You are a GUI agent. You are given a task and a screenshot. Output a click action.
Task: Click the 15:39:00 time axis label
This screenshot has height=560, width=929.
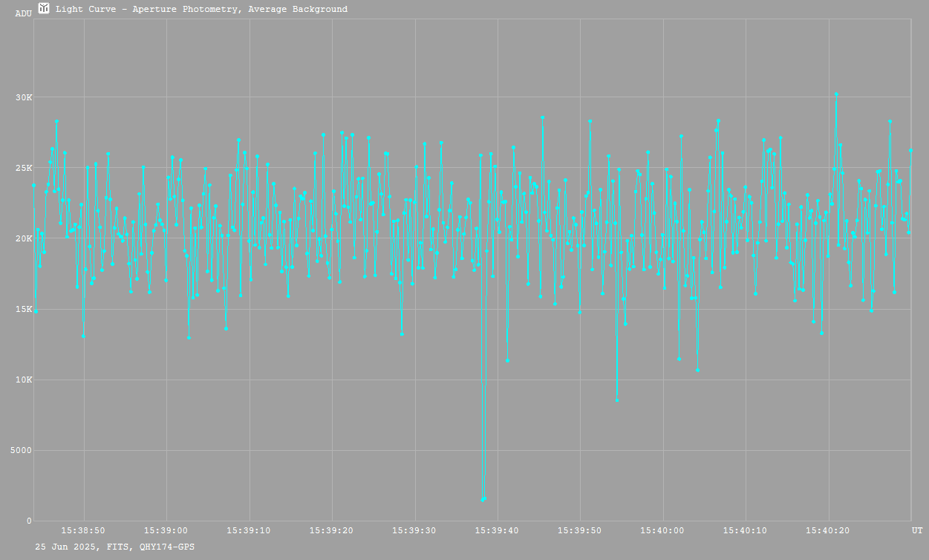(x=166, y=530)
